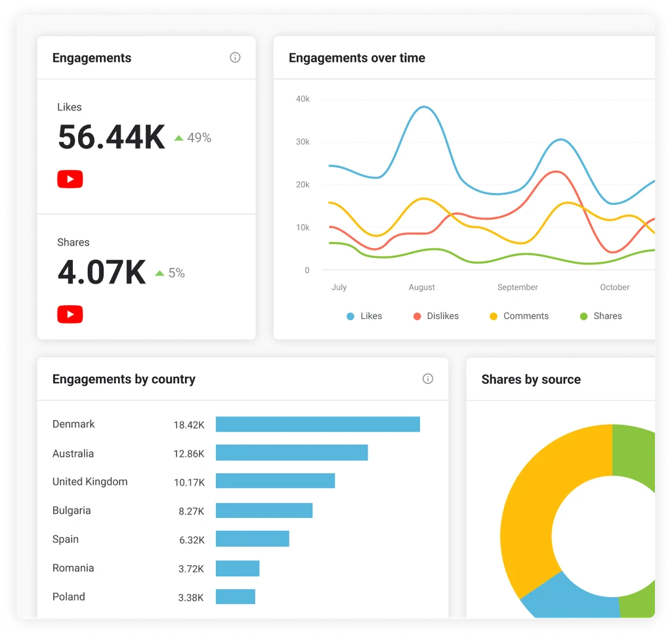The image size is (672, 636).
Task: Toggle the Dislikes series in chart legend
Action: tap(436, 316)
